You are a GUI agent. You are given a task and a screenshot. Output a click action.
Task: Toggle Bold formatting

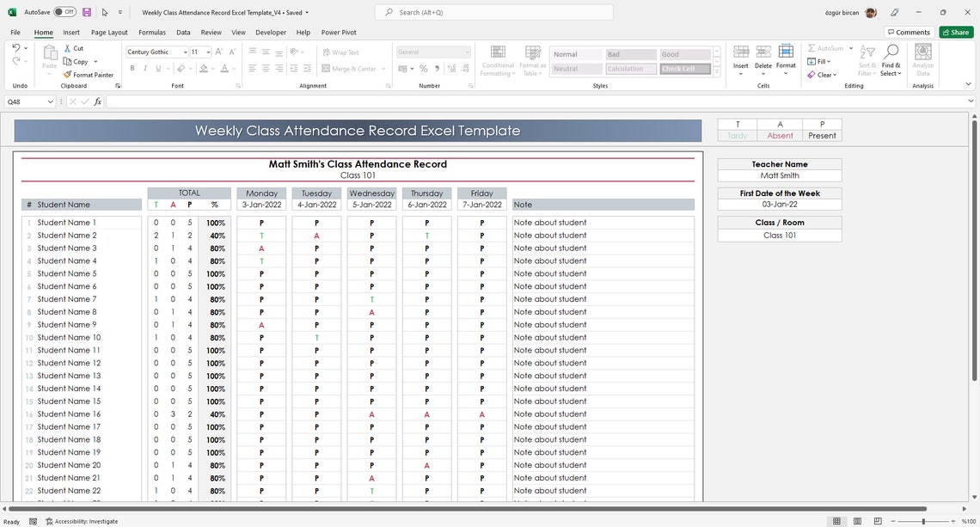[132, 68]
